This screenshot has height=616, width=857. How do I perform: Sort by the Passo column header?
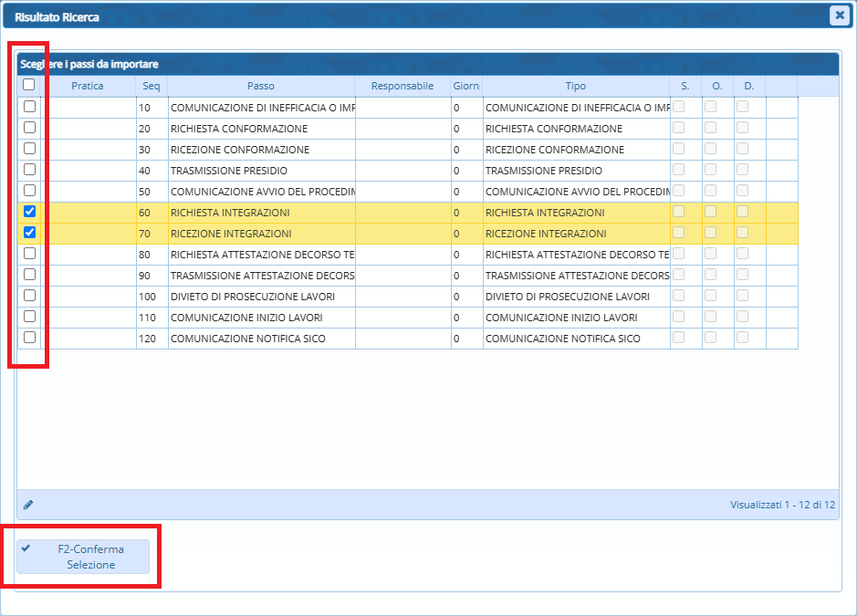(260, 86)
